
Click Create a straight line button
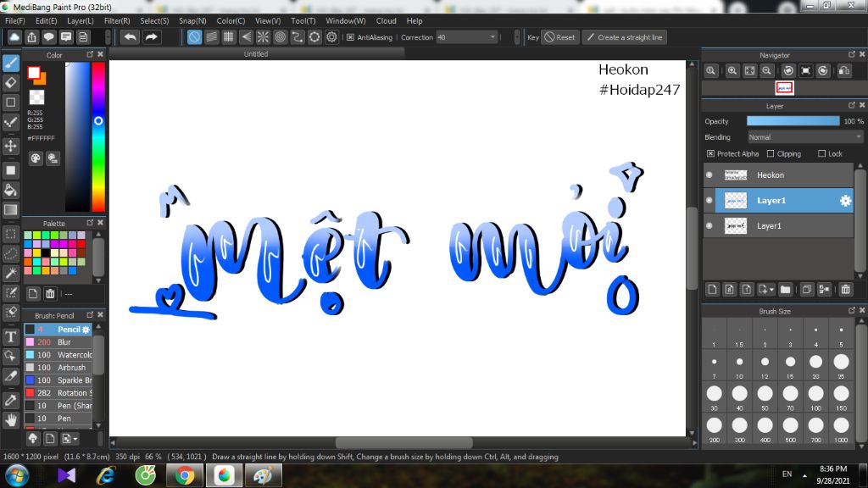[x=624, y=37]
